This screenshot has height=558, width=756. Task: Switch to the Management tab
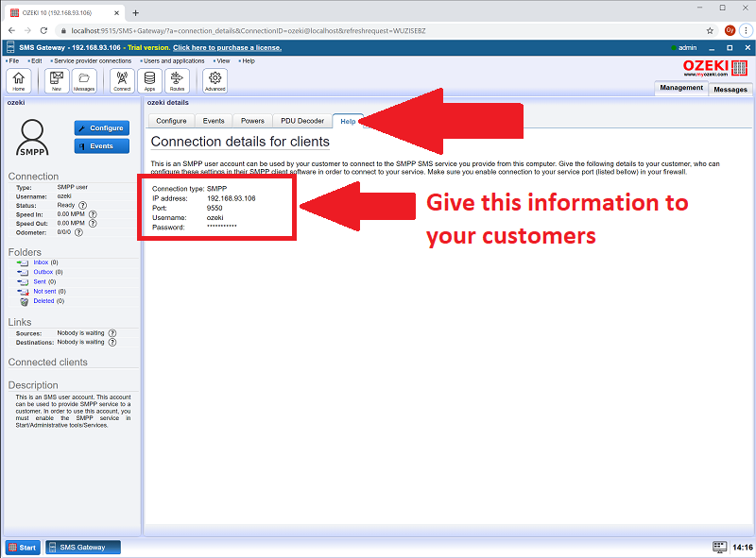tap(681, 88)
